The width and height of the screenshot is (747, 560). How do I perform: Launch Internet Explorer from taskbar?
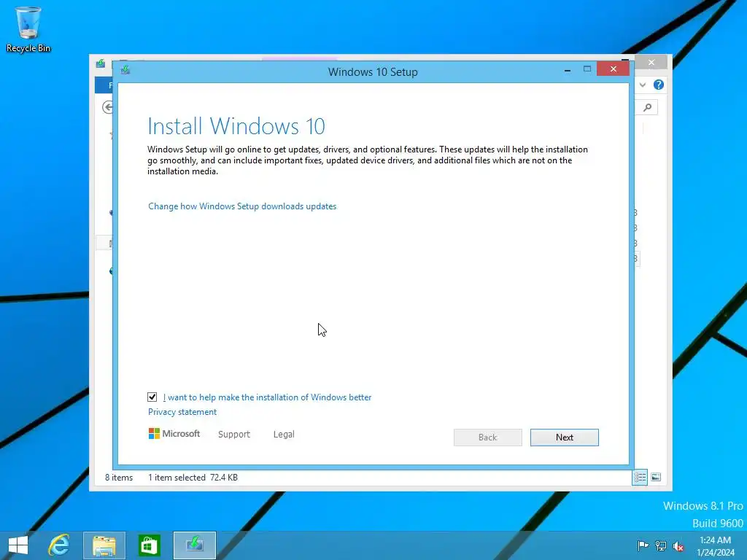pyautogui.click(x=59, y=545)
